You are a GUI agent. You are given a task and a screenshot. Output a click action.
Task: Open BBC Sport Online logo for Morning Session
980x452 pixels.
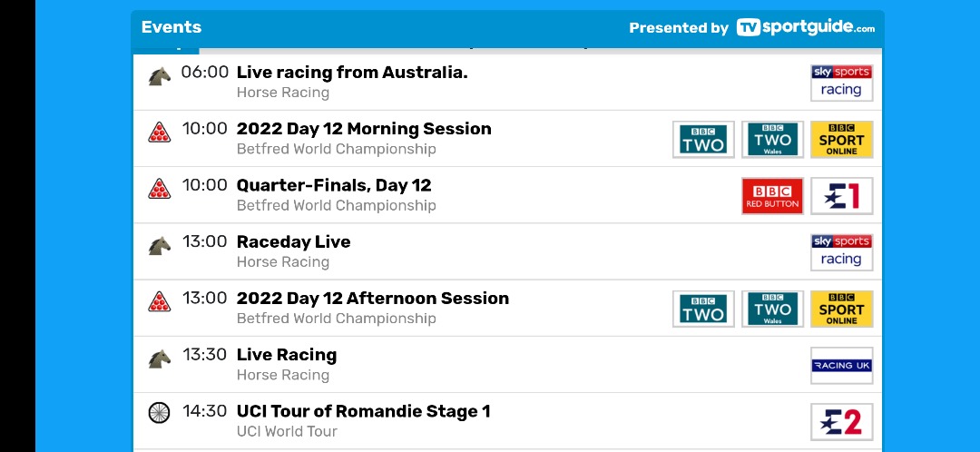click(841, 139)
